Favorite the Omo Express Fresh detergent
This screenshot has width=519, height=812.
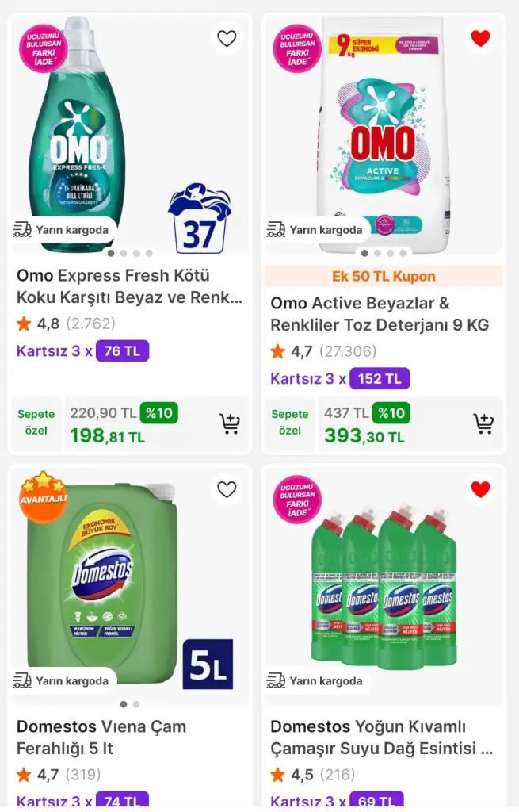227,38
